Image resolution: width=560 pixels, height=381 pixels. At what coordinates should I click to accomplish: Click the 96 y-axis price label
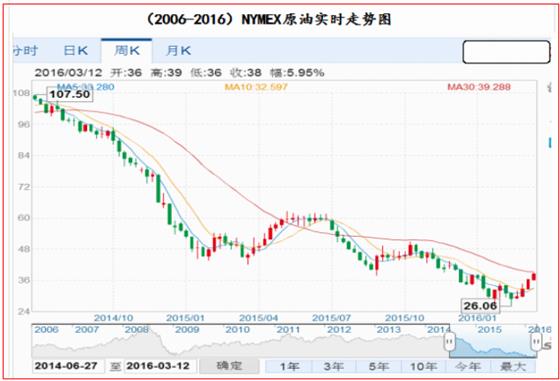coord(24,124)
